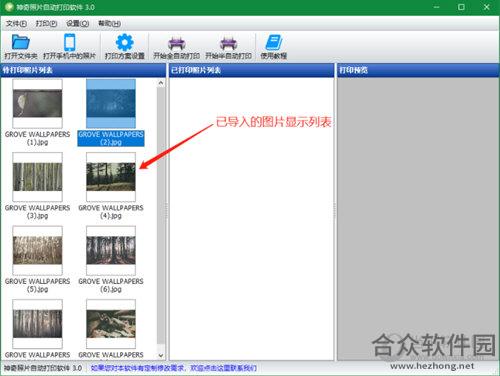Open the 打开文件夹 folder icon
This screenshot has width=500, height=376.
(21, 42)
